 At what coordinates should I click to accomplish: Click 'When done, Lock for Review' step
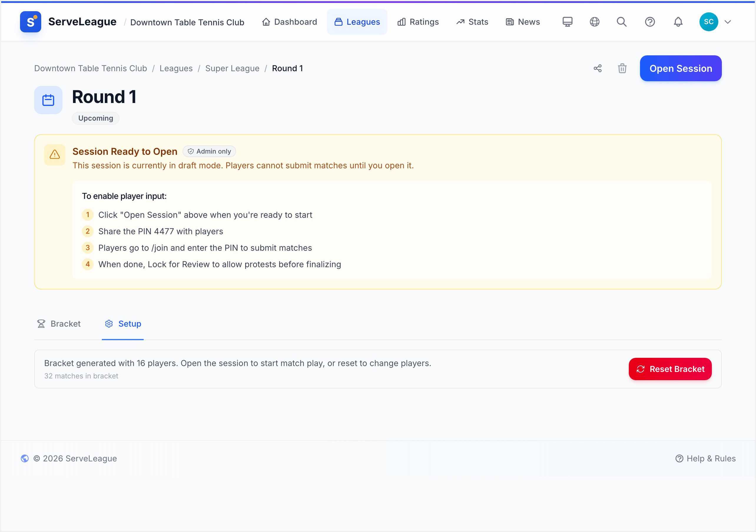tap(220, 264)
